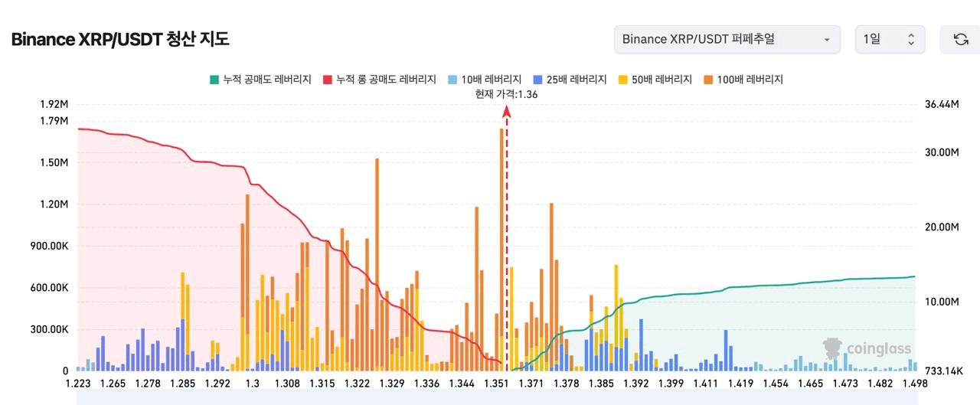The width and height of the screenshot is (980, 405).
Task: Open the 1일 time range selector
Action: (890, 39)
